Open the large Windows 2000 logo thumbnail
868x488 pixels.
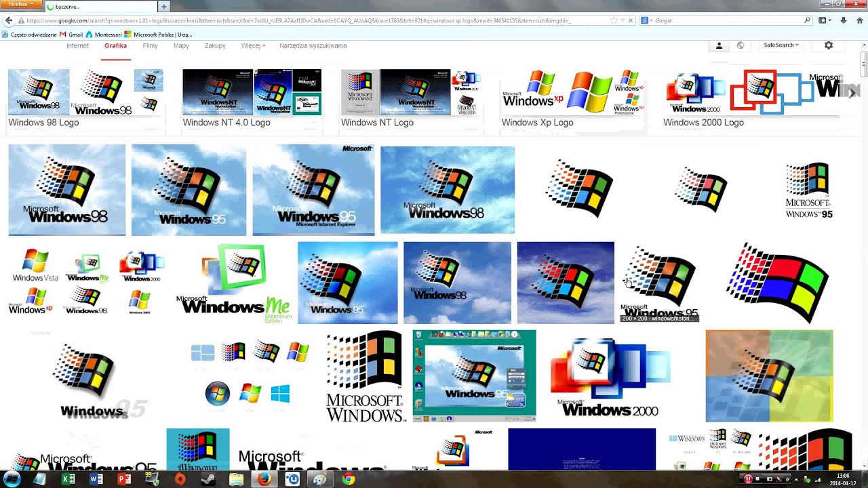coord(610,376)
